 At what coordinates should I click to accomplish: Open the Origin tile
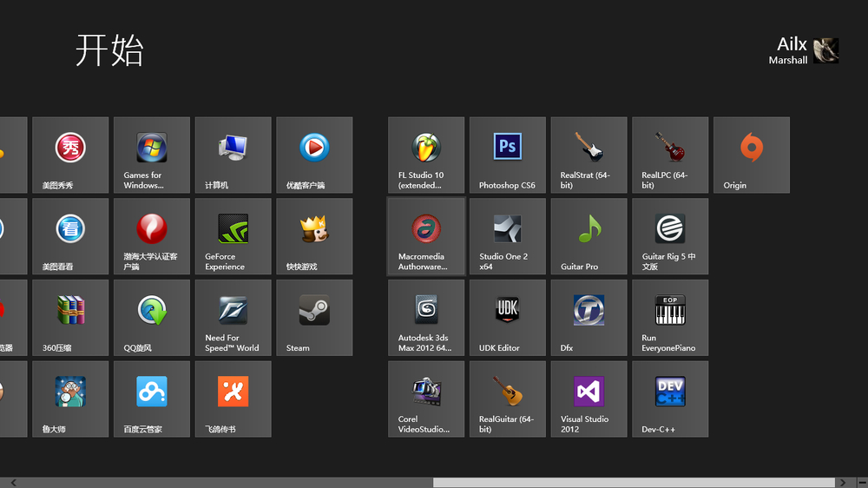(752, 155)
